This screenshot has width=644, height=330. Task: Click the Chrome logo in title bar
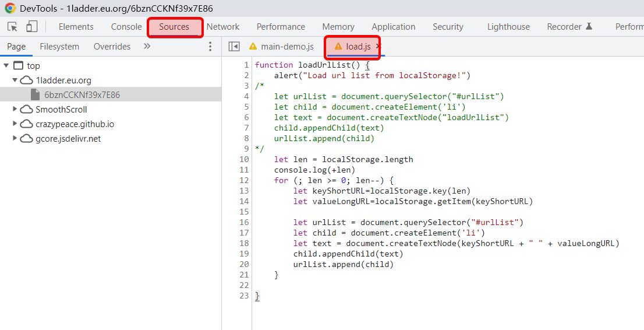tap(10, 9)
